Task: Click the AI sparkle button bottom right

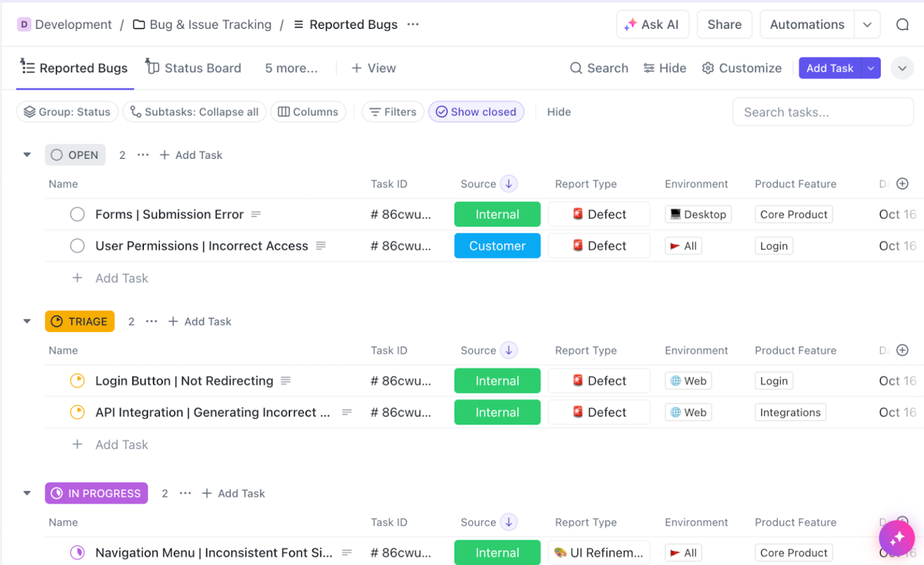Action: (896, 537)
